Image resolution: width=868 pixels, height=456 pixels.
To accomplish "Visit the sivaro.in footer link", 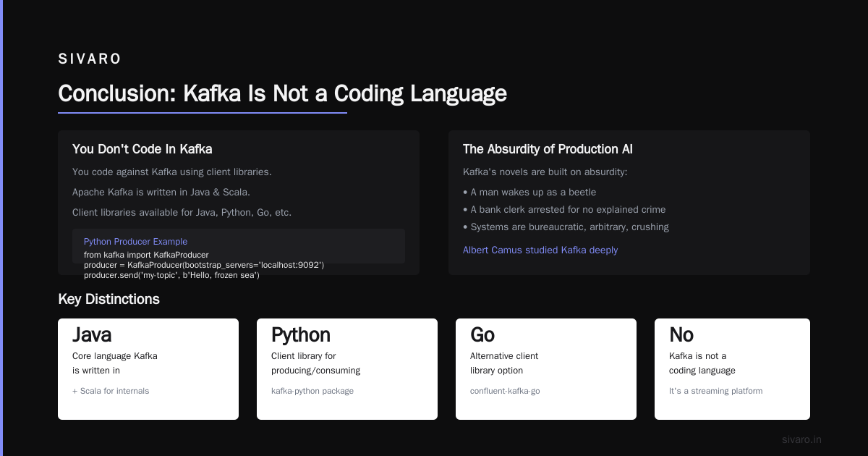I will pyautogui.click(x=801, y=439).
